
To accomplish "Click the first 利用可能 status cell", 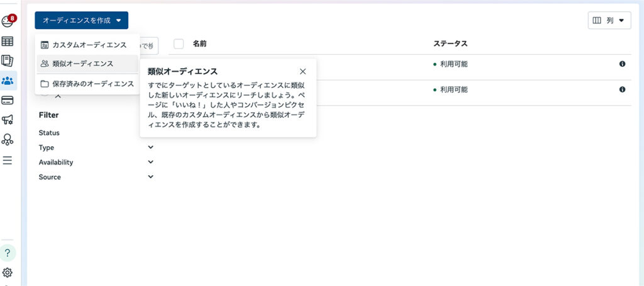I will coord(450,64).
